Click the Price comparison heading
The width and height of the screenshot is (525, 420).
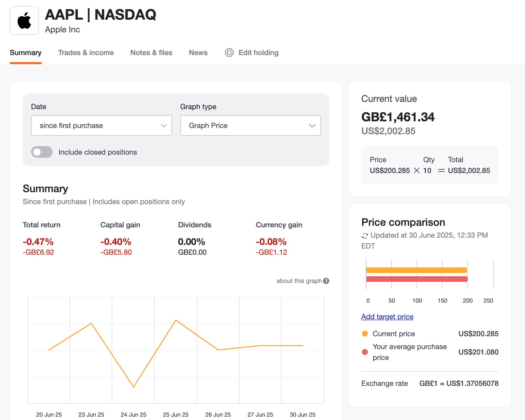point(403,222)
